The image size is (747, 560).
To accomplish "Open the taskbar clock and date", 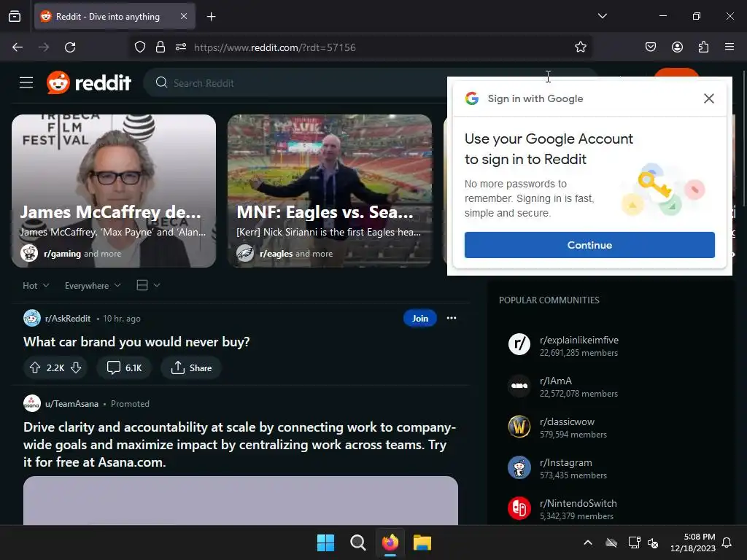I will point(693,542).
